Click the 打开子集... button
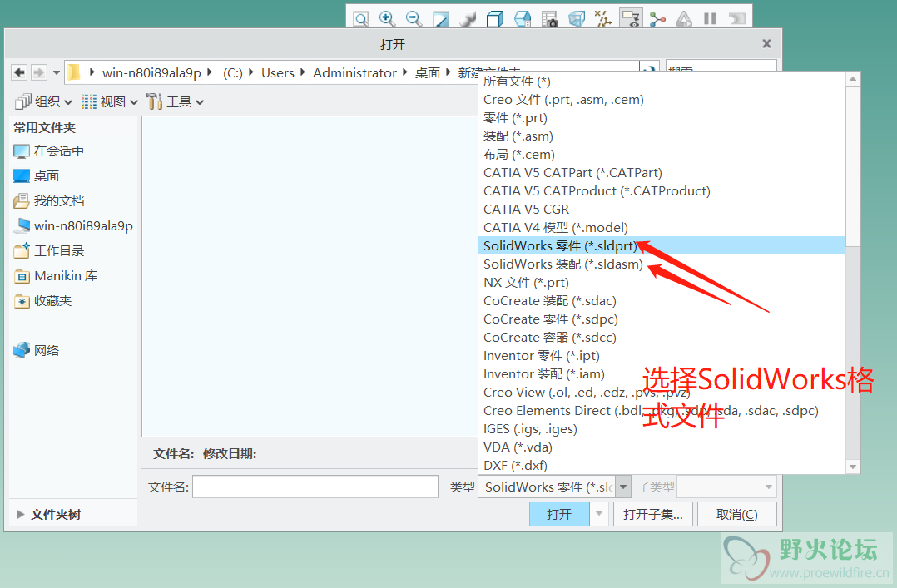The height and width of the screenshot is (588, 897). point(652,514)
